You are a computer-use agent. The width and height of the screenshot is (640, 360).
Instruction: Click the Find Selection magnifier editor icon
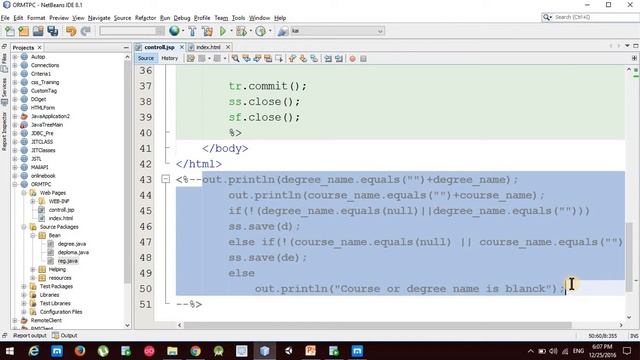point(236,59)
